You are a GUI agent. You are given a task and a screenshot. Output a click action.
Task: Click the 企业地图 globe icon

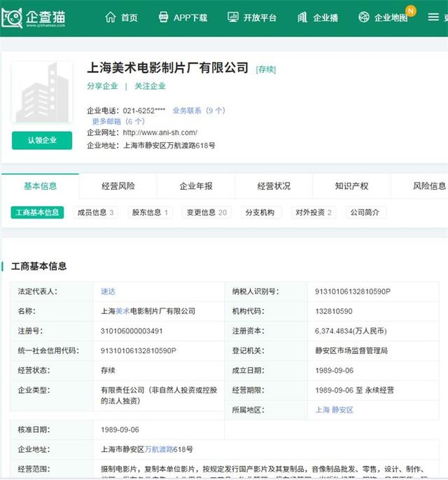[364, 17]
